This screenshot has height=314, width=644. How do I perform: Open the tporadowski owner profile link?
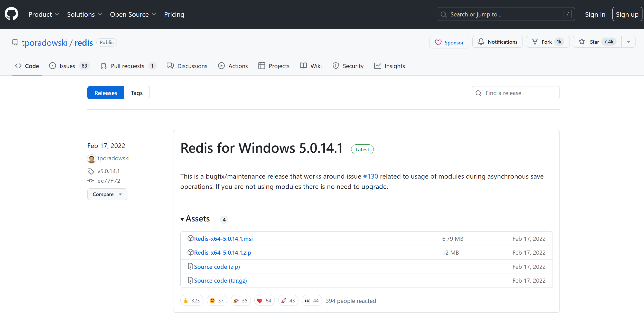45,43
